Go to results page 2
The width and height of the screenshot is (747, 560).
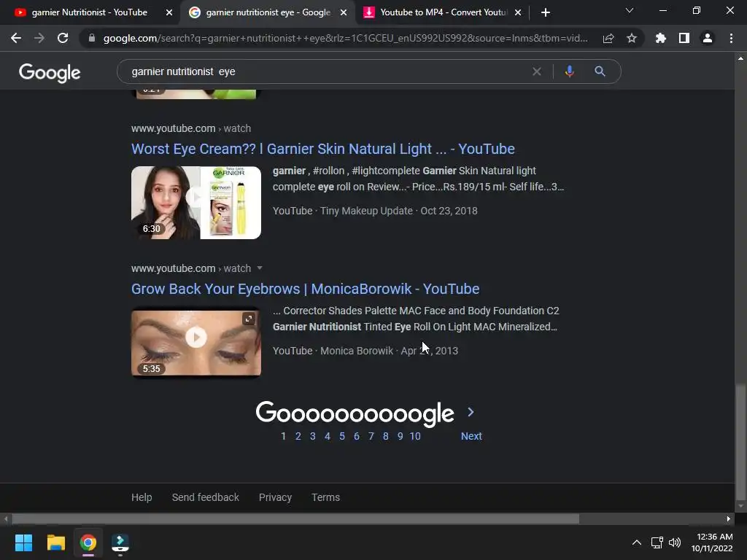(x=298, y=436)
